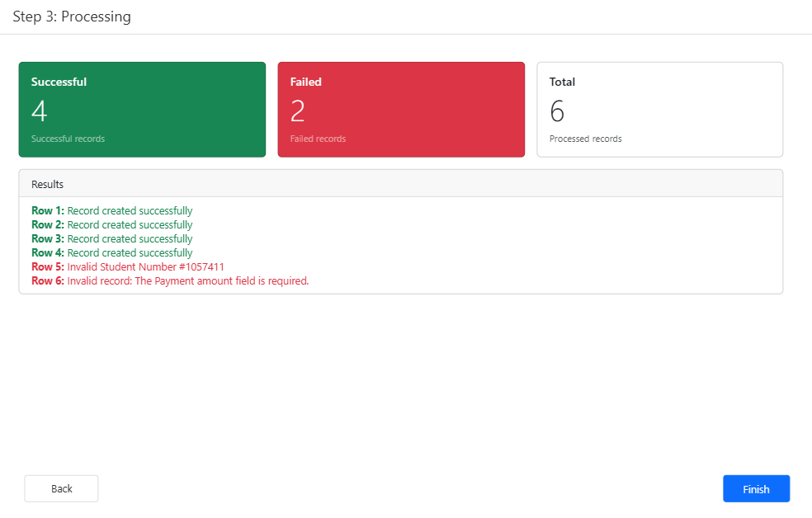The image size is (812, 518).
Task: Click the failed count number 2
Action: [298, 111]
